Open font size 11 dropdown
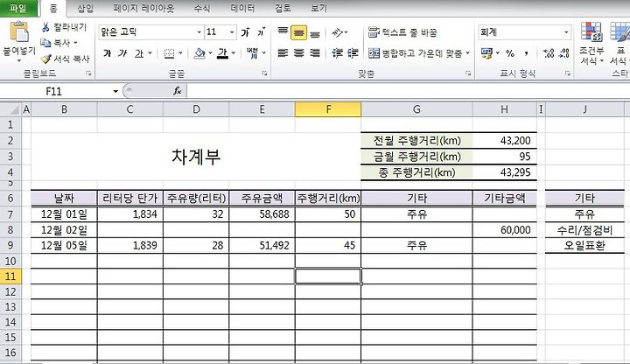630x364 pixels. tap(232, 32)
